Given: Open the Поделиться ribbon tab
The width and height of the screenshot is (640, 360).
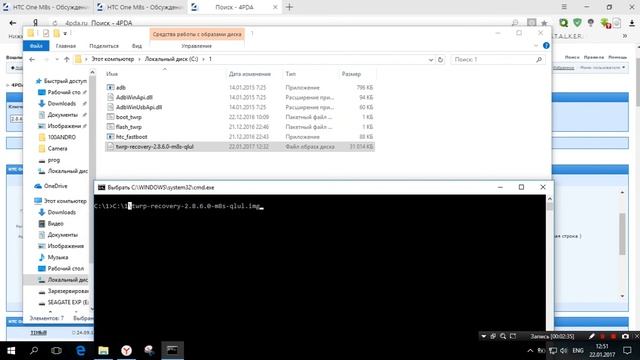Looking at the screenshot, I should pos(104,46).
